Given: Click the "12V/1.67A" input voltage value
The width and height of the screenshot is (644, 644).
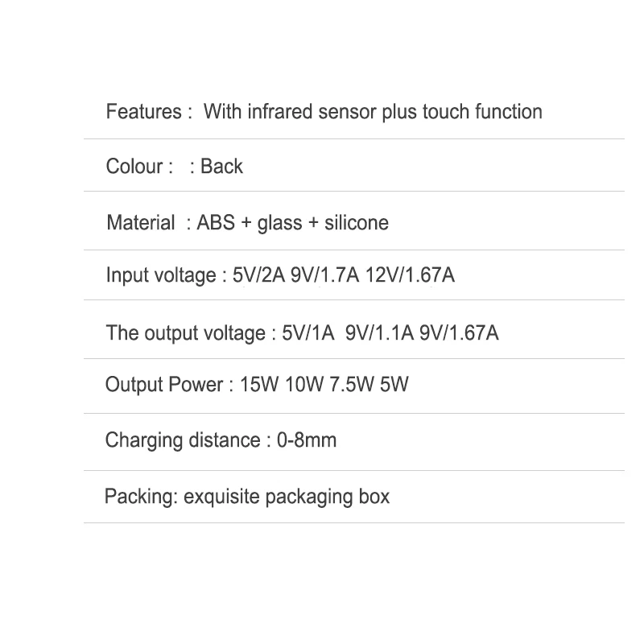Looking at the screenshot, I should pyautogui.click(x=410, y=276).
